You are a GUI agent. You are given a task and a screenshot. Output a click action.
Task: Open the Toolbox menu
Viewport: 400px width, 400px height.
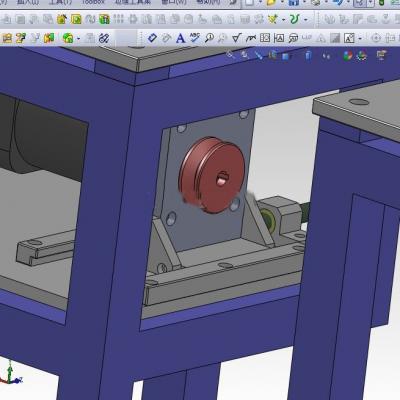click(x=93, y=2)
